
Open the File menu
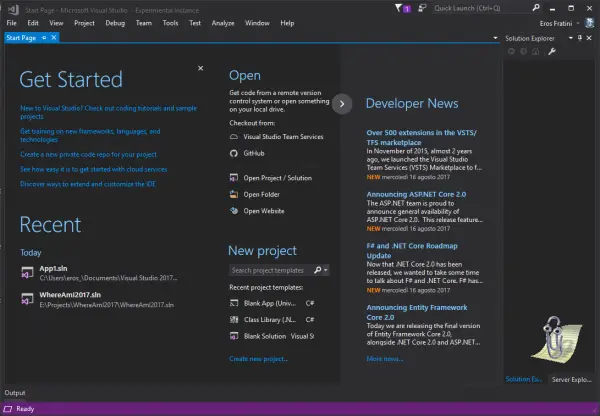(x=11, y=23)
